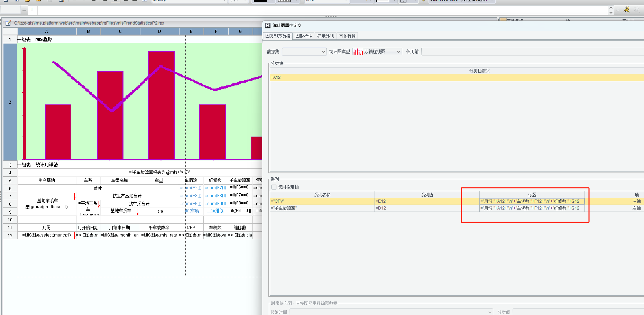Select column header D in the report grid

(159, 31)
